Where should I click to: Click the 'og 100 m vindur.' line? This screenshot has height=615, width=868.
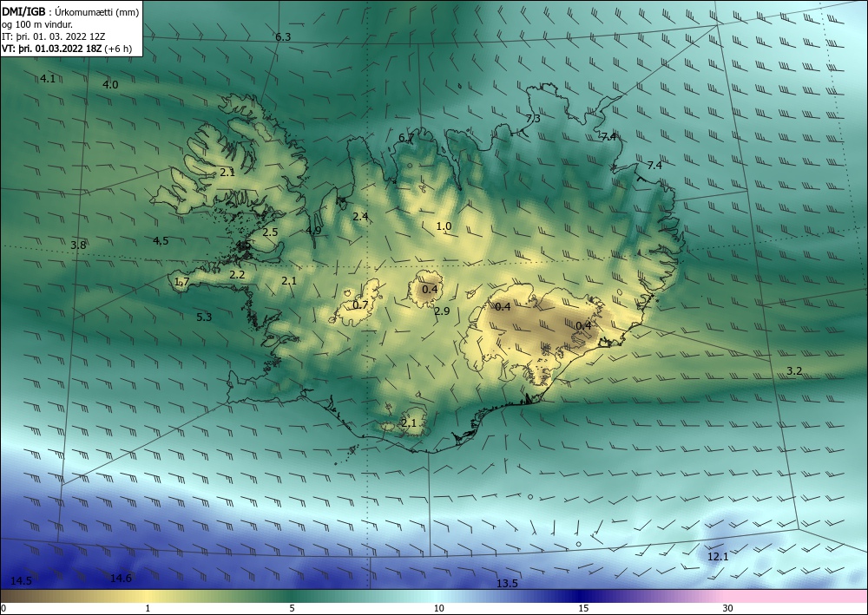pyautogui.click(x=37, y=24)
